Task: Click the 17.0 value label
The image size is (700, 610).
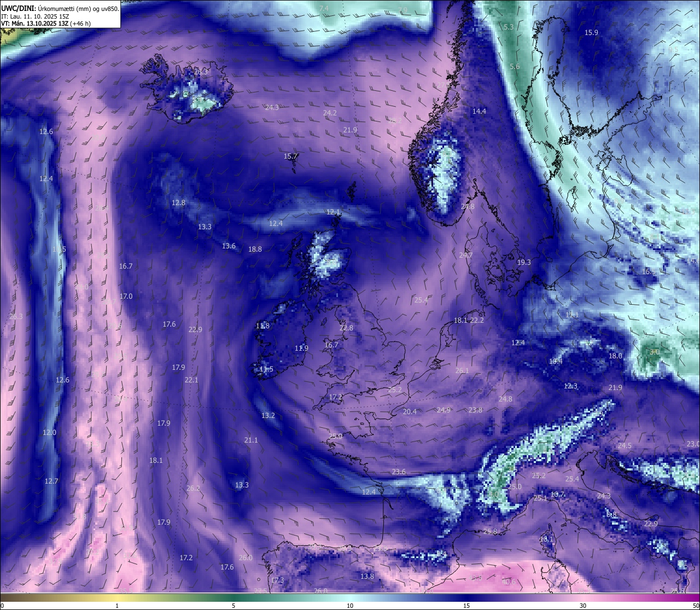Action: click(126, 296)
